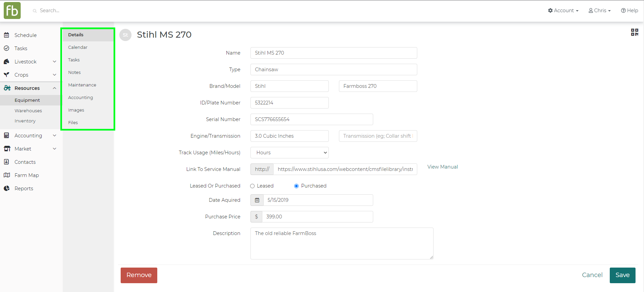Viewport: 644px width, 292px height.
Task: Click the Save button
Action: click(x=622, y=275)
